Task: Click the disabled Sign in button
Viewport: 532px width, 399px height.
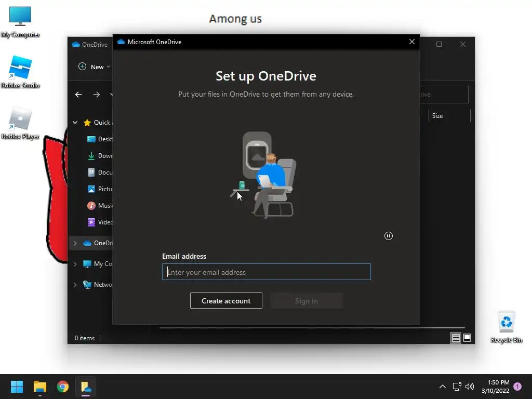Action: click(307, 301)
